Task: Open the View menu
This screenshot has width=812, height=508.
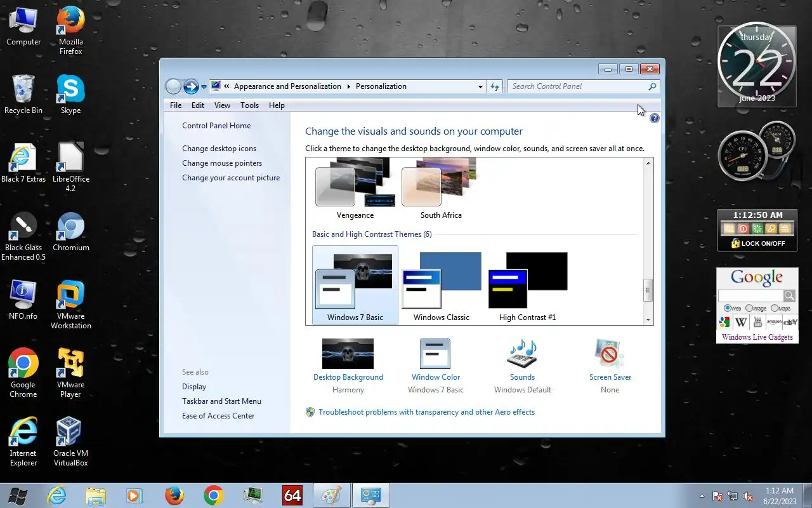Action: [222, 105]
